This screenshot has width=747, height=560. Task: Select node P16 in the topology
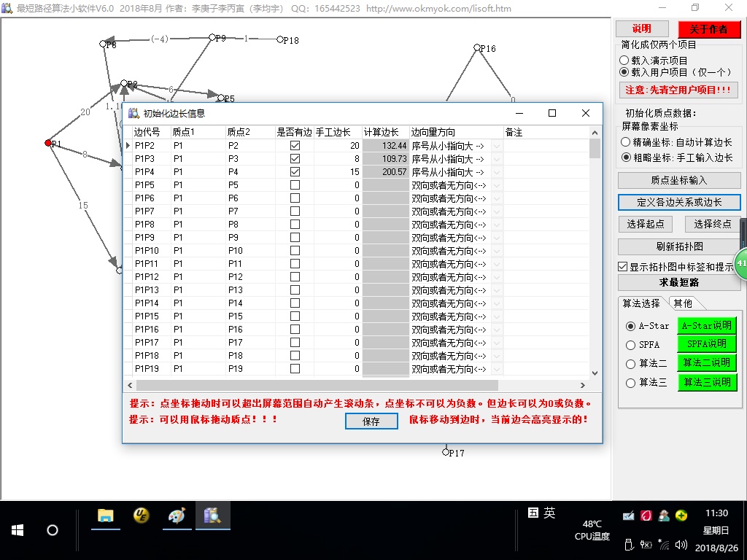pos(477,47)
